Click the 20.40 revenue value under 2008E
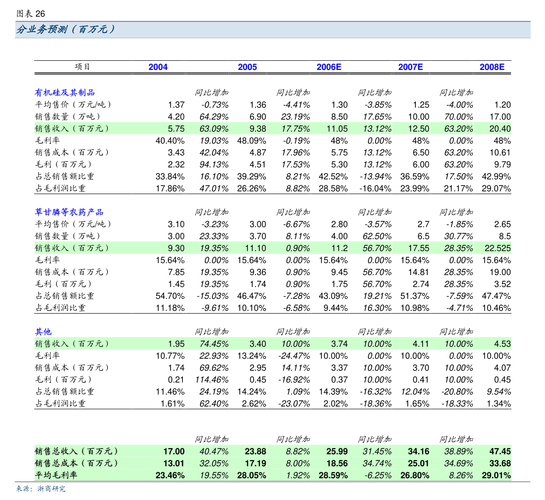 (500, 129)
